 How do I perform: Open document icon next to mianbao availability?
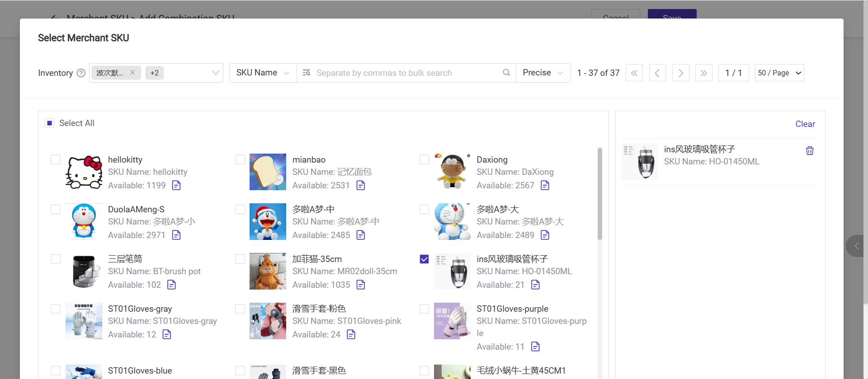[x=361, y=186]
